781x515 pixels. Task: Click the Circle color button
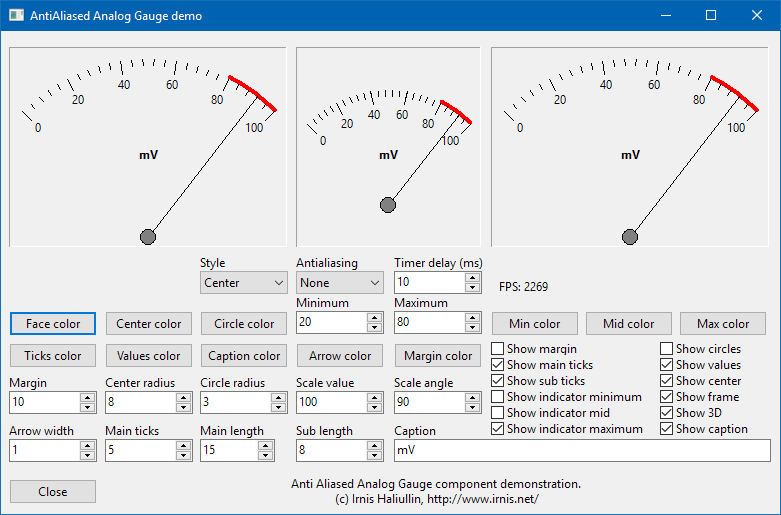244,324
